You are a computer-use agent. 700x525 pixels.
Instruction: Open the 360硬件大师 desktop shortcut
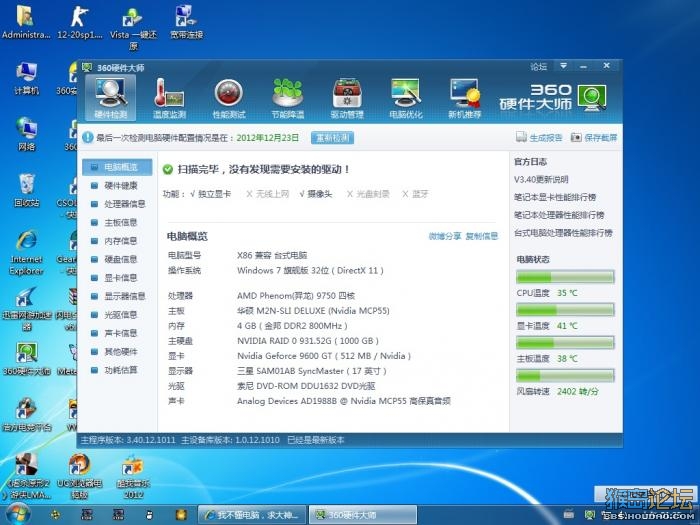click(x=26, y=359)
